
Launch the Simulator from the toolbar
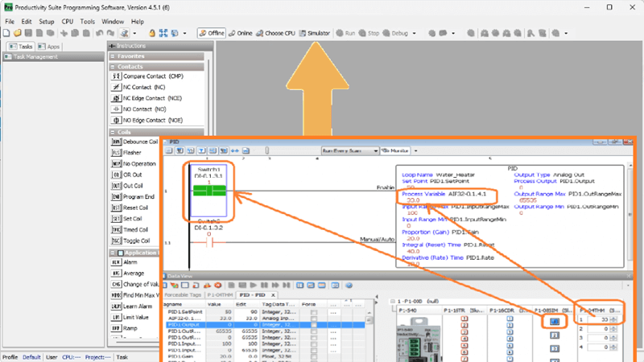pyautogui.click(x=315, y=33)
